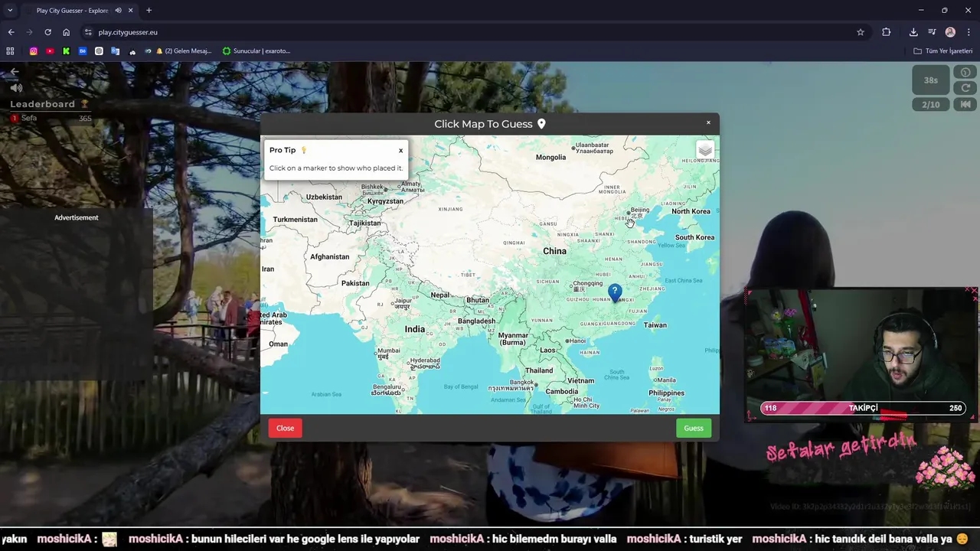Mute tab via speaker icon on tab
This screenshot has width=980, height=551.
click(x=118, y=11)
